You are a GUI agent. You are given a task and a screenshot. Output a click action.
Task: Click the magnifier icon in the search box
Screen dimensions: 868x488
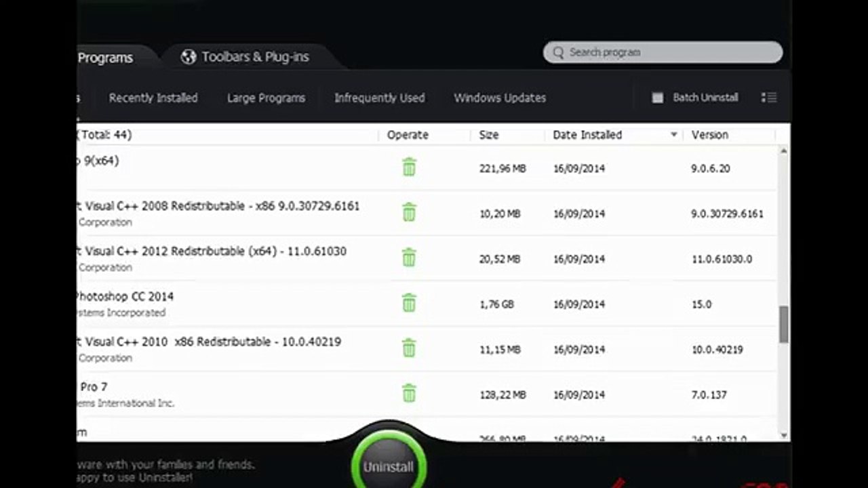click(558, 52)
